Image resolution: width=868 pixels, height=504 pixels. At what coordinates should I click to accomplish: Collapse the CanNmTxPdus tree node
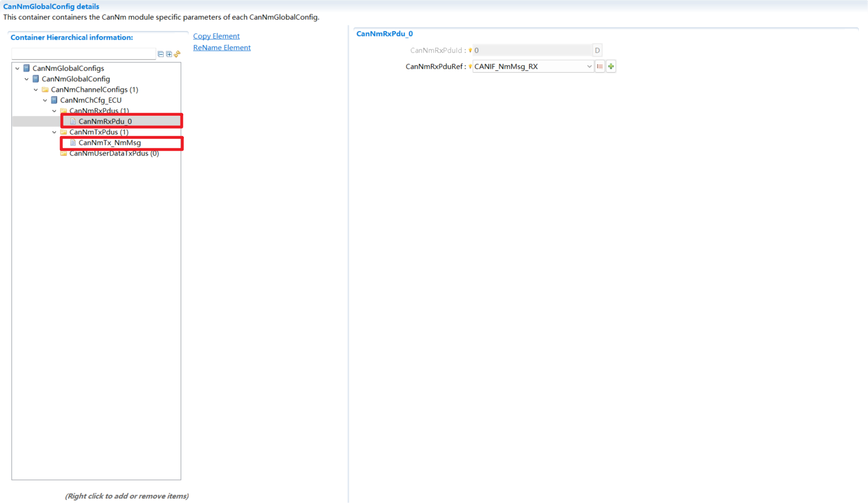tap(54, 131)
